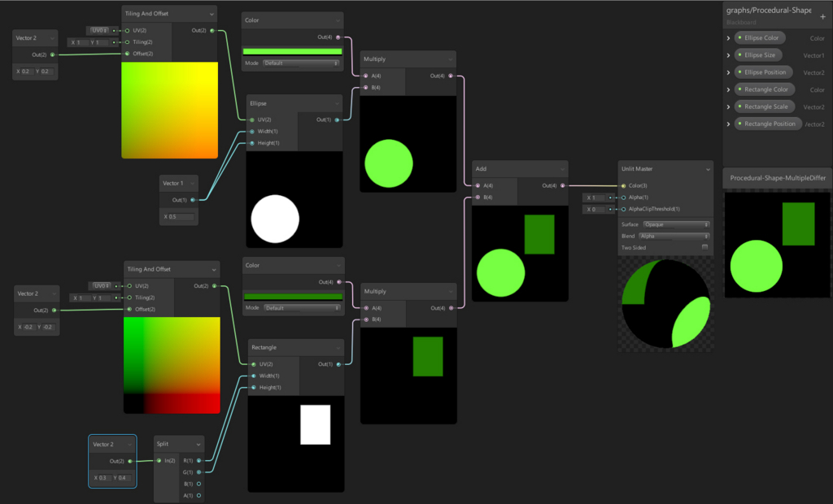The width and height of the screenshot is (833, 504).
Task: Click the Alpha X 1 value field
Action: (595, 198)
